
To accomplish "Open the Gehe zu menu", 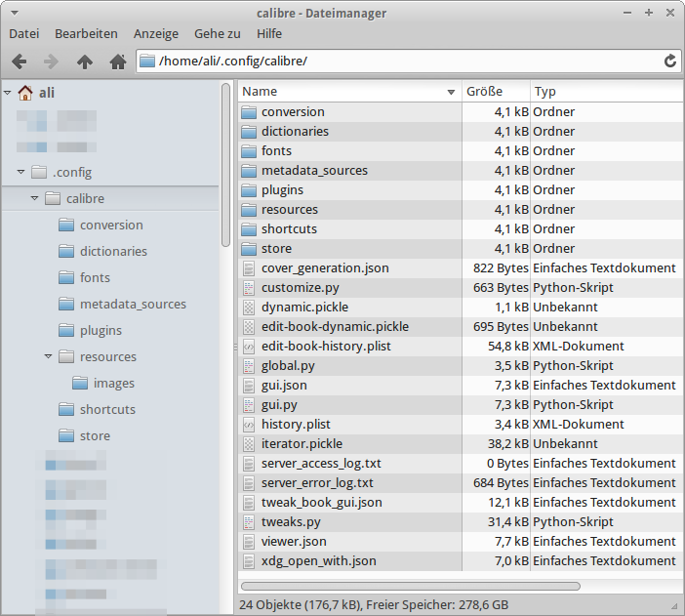I will point(218,33).
